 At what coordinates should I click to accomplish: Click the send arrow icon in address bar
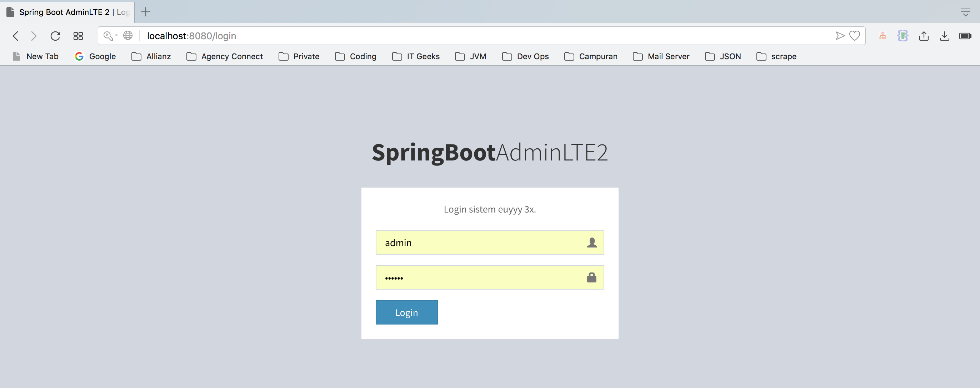840,36
